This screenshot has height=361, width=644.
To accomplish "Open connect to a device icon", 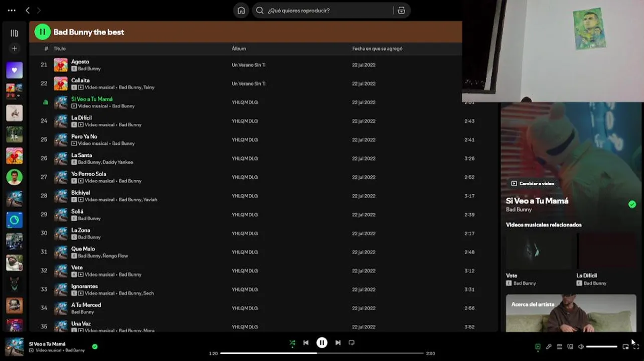I will (x=570, y=346).
